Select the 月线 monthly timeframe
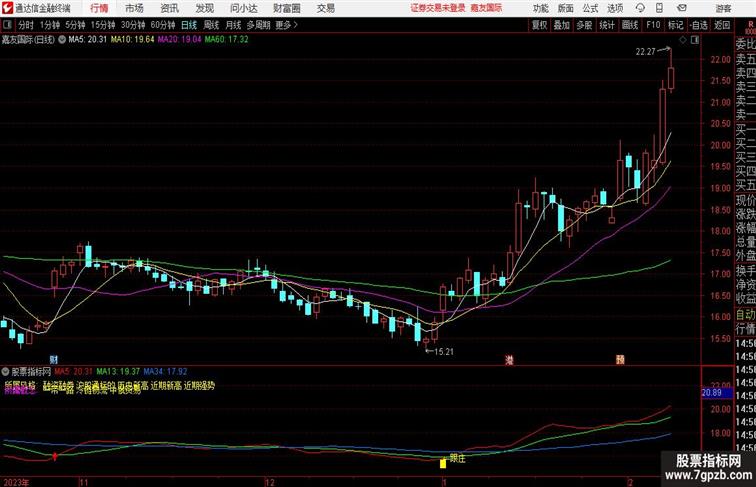The height and width of the screenshot is (487, 756). pos(233,25)
